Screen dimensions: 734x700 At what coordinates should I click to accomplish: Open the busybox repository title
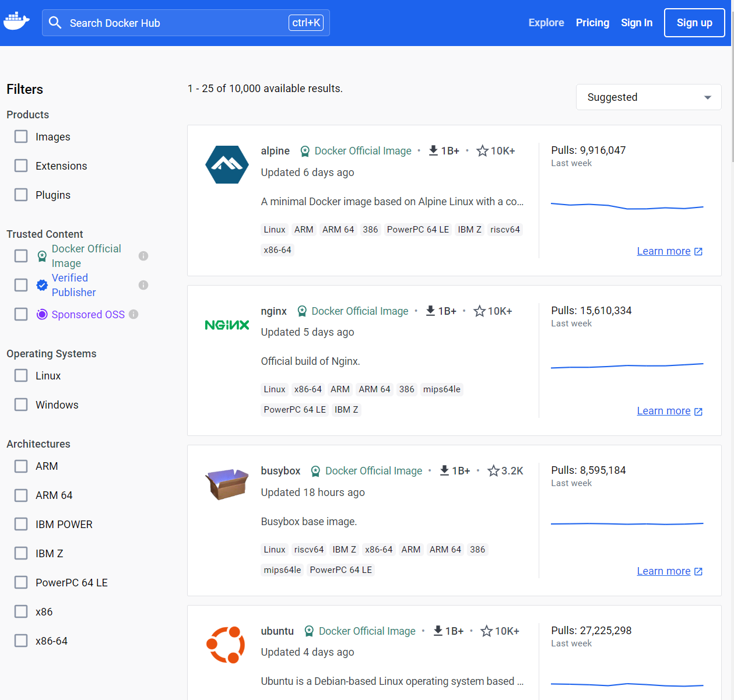click(x=280, y=471)
